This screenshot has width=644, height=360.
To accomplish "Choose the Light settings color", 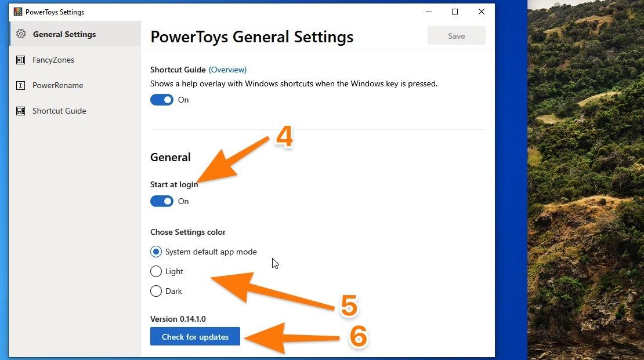I will tap(156, 271).
